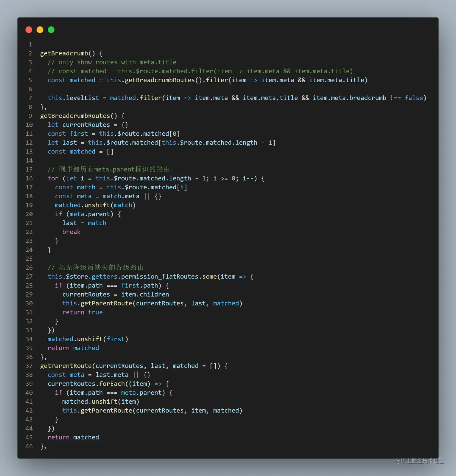Click the "getParentRoute(currentRoutes, last, matched = [])" declaration
Screen dimensions: 456x476
pyautogui.click(x=134, y=366)
